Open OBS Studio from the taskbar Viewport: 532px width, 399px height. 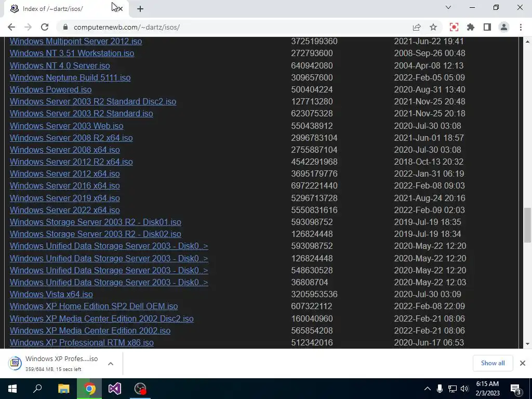pyautogui.click(x=140, y=389)
